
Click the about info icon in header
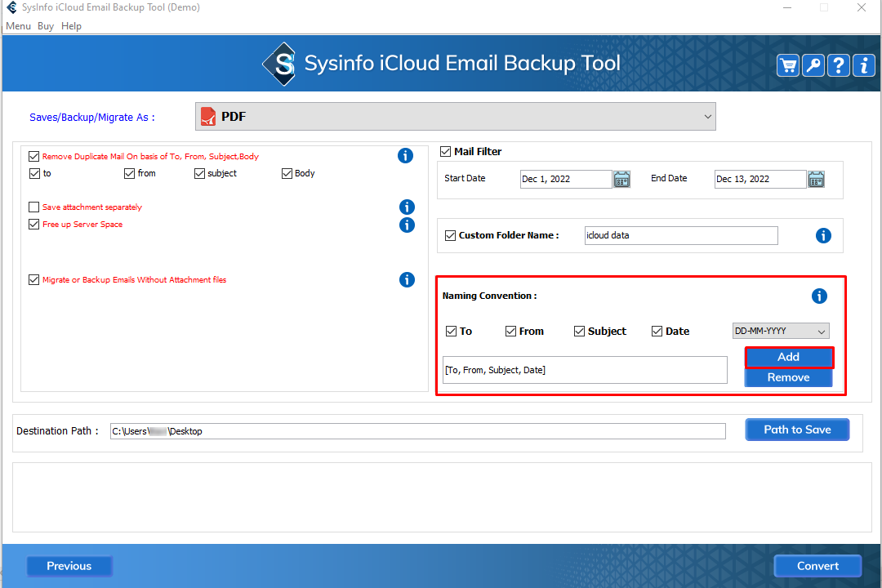click(863, 66)
